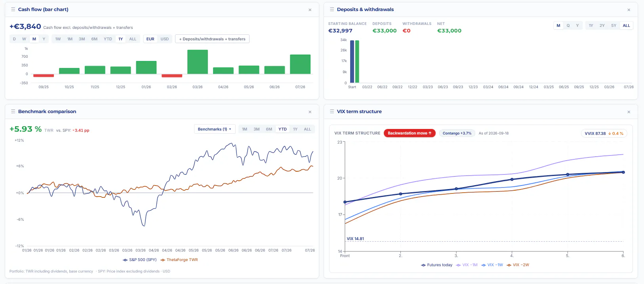644x284 pixels.
Task: Click the Front month futures data point
Action: 345,202
